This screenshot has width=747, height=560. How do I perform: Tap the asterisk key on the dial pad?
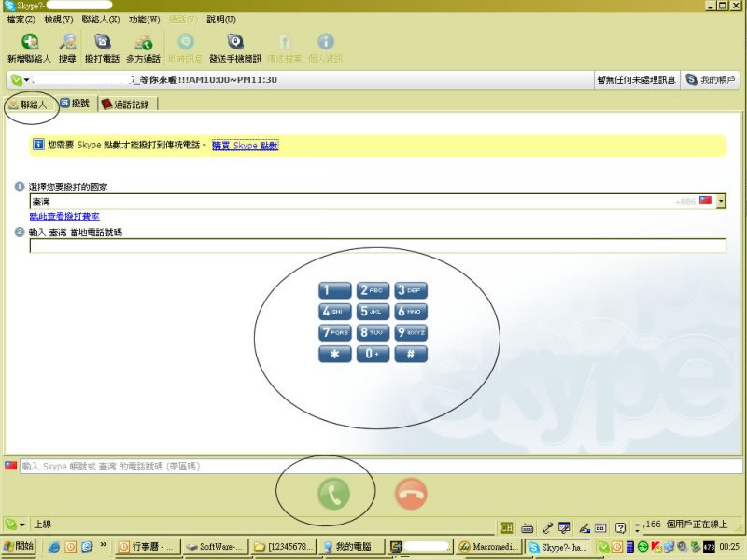click(x=335, y=354)
